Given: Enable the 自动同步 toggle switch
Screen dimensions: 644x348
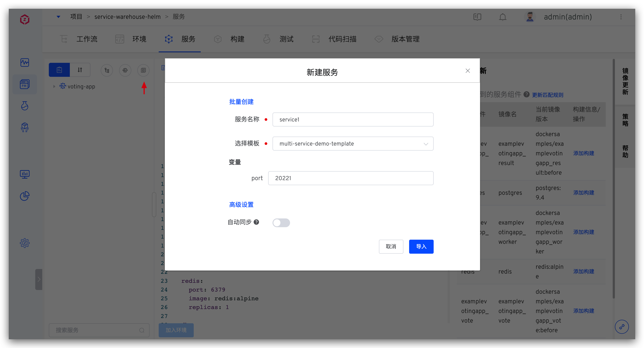Looking at the screenshot, I should [x=281, y=223].
